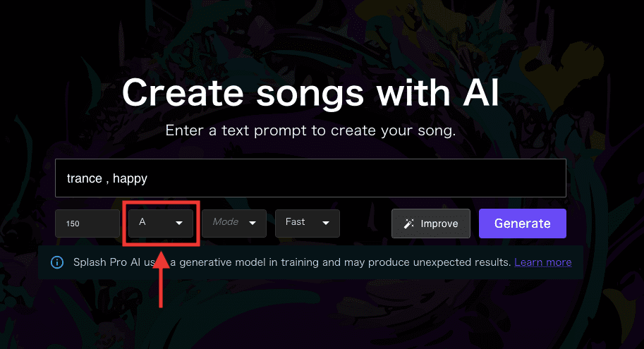Click the red upward arrow annotation
644x349 pixels.
pos(161,279)
